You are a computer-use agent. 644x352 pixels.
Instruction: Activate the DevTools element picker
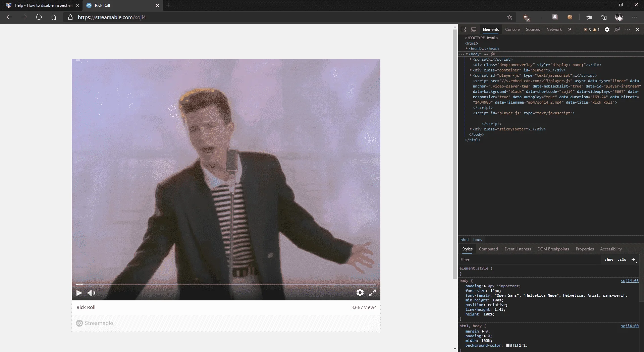464,30
